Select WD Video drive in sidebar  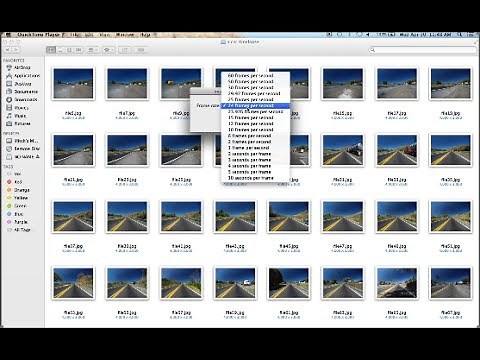click(20, 157)
